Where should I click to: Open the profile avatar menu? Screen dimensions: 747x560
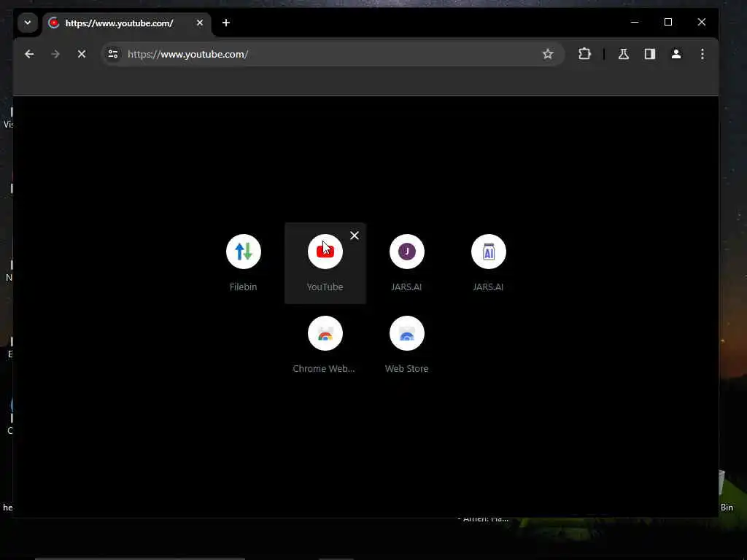pos(676,54)
